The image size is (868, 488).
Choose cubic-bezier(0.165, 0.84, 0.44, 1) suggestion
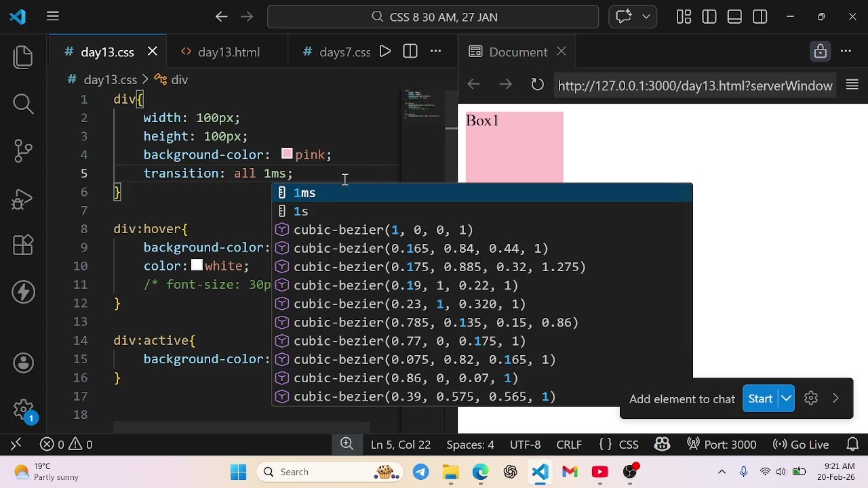(x=482, y=249)
